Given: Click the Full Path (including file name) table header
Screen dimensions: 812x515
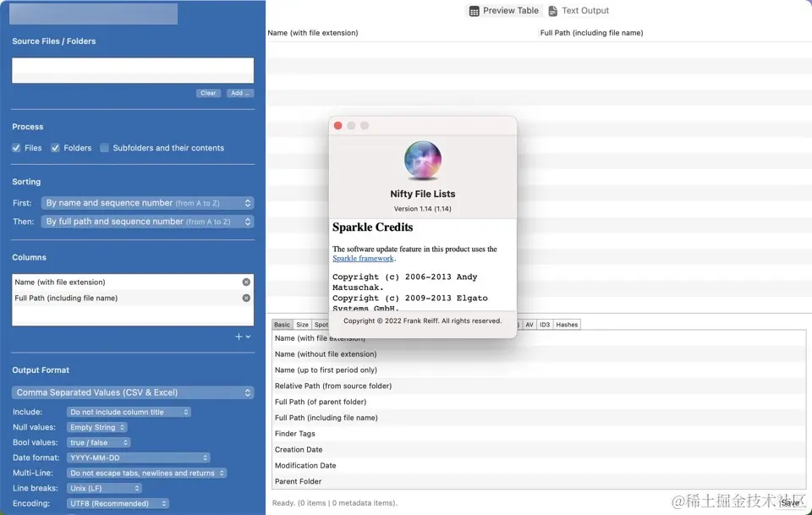Looking at the screenshot, I should [675, 33].
